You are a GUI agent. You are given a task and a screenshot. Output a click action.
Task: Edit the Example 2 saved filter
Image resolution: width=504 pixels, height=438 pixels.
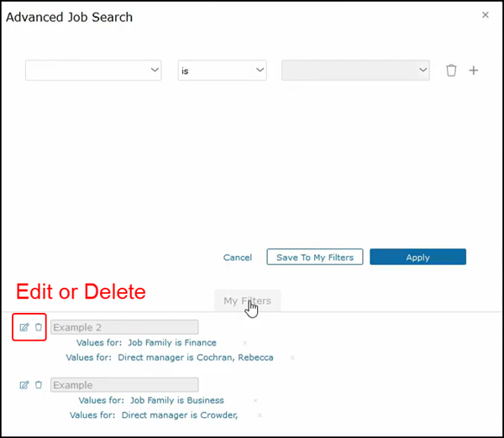coord(24,327)
